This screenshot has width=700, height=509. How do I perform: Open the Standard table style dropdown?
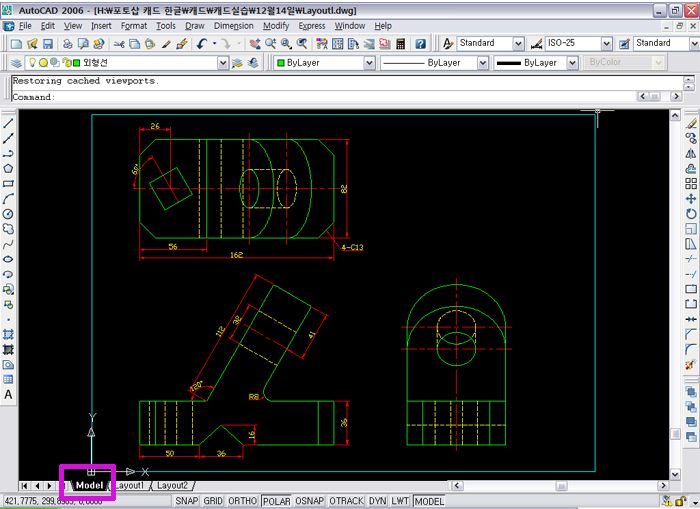click(x=694, y=44)
